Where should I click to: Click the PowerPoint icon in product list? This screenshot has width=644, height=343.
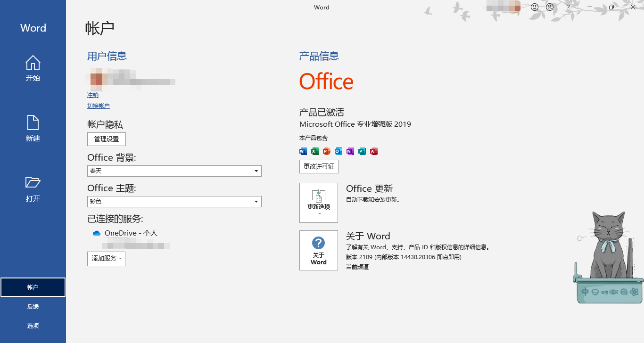326,151
